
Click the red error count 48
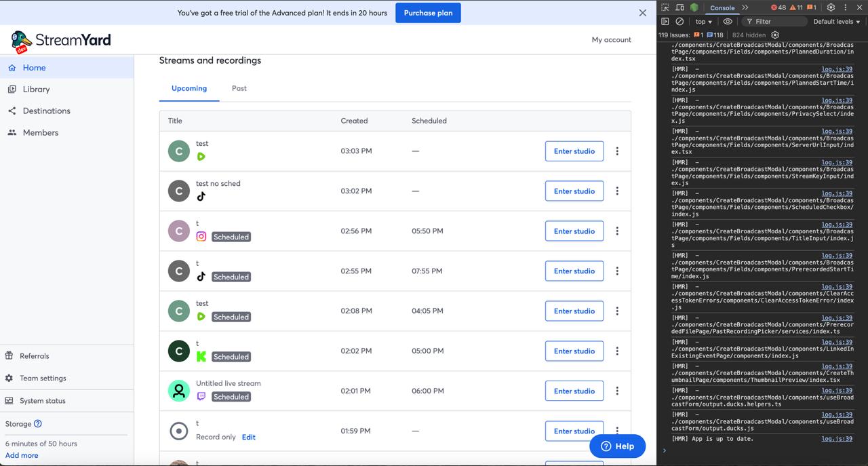point(778,7)
